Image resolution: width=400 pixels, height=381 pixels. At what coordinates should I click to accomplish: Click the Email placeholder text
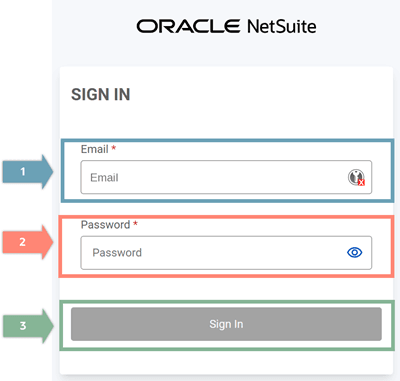104,178
